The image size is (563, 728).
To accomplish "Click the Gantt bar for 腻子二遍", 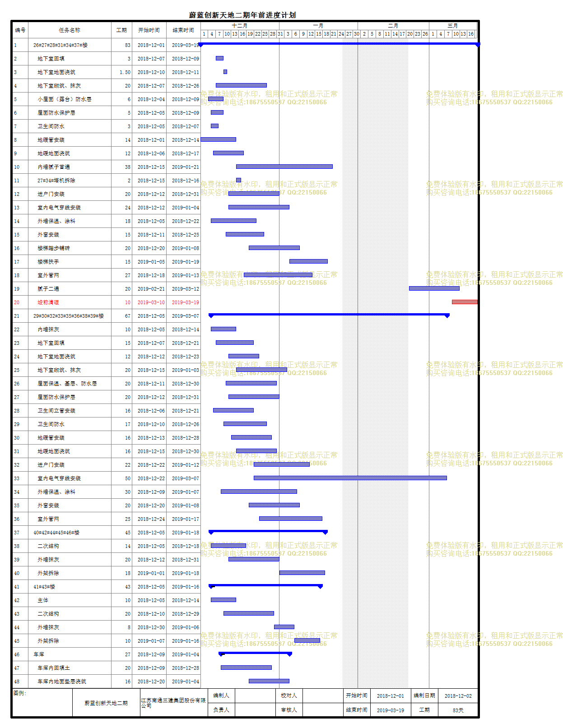I will (x=434, y=288).
